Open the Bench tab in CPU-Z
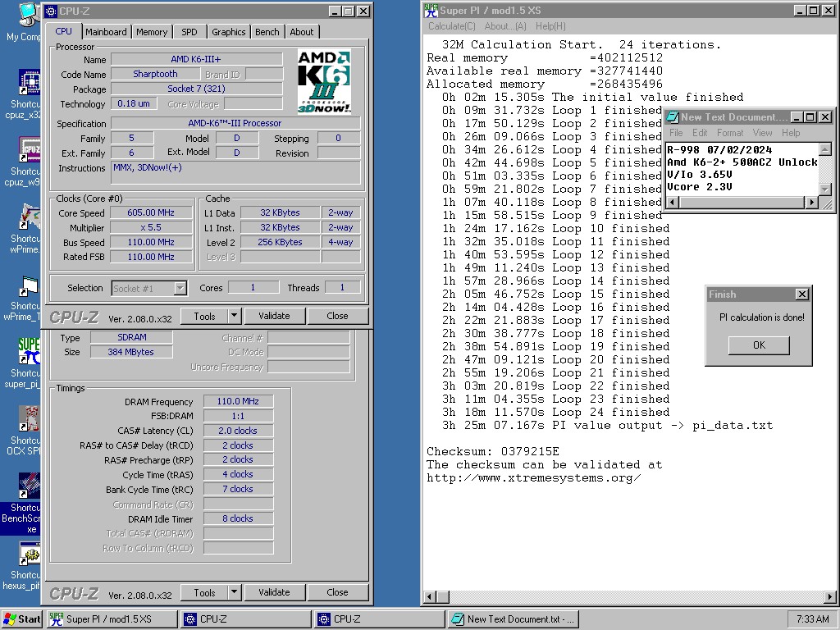The width and height of the screenshot is (840, 630). [267, 32]
